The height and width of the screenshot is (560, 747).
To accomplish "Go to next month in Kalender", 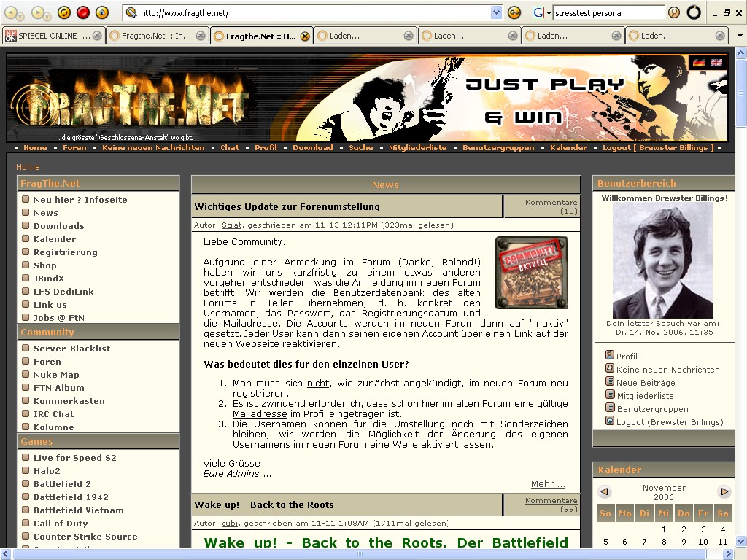I will 724,491.
